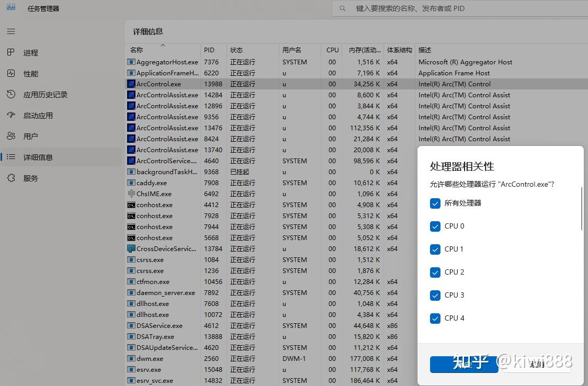Click the DWM-1 user name cell
588x386 pixels.
pyautogui.click(x=294, y=359)
